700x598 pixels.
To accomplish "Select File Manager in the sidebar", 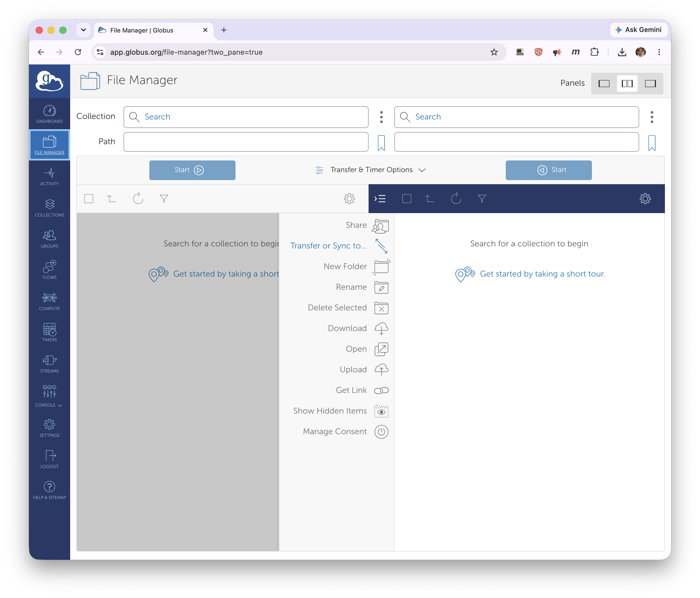I will (x=49, y=145).
